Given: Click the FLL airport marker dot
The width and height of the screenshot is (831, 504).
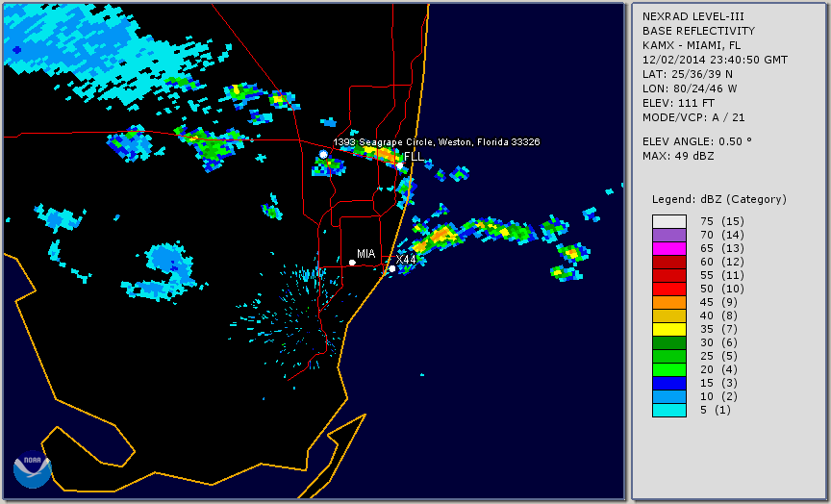Looking at the screenshot, I should click(399, 165).
